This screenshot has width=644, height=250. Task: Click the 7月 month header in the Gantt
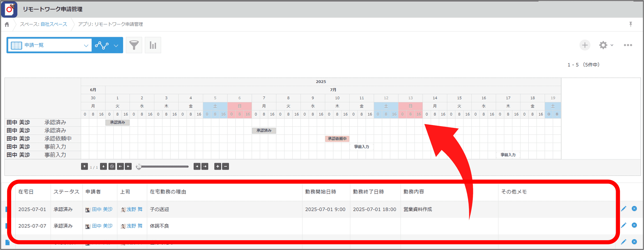(x=333, y=90)
